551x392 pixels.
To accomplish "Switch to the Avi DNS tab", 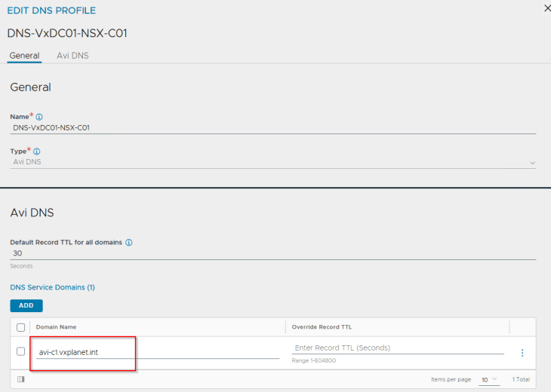I will click(x=72, y=56).
